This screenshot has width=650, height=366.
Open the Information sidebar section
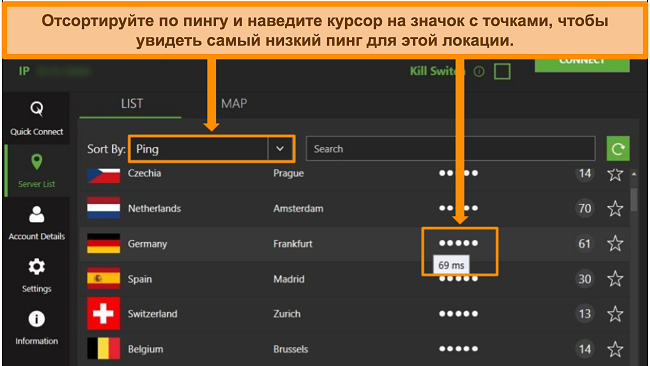[x=36, y=328]
